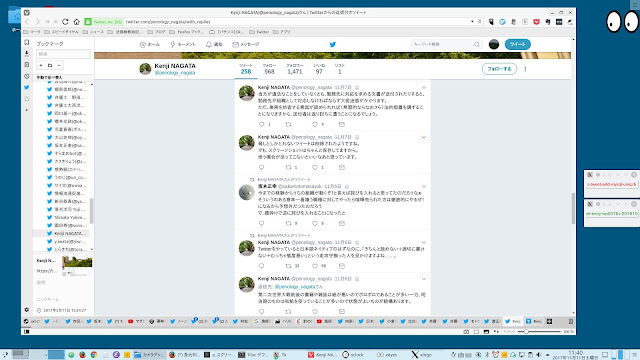Click the Pocket extension icon
640x360 pixels.
click(x=536, y=22)
